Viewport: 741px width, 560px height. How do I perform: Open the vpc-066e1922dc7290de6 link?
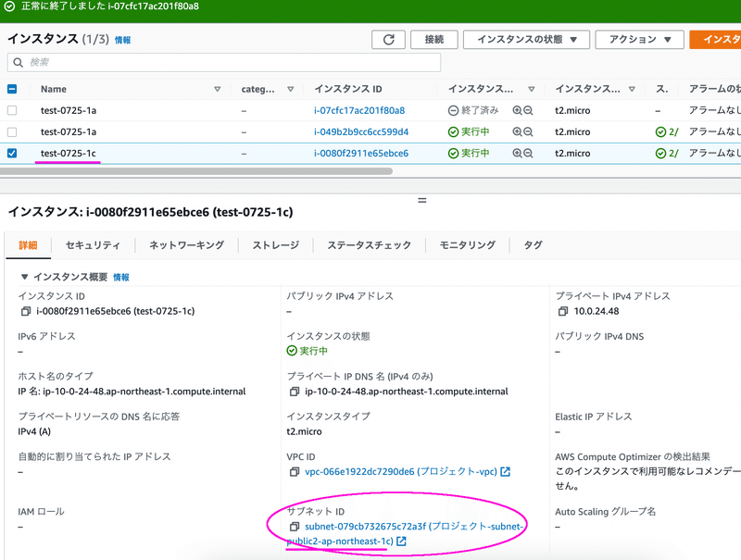(x=401, y=472)
